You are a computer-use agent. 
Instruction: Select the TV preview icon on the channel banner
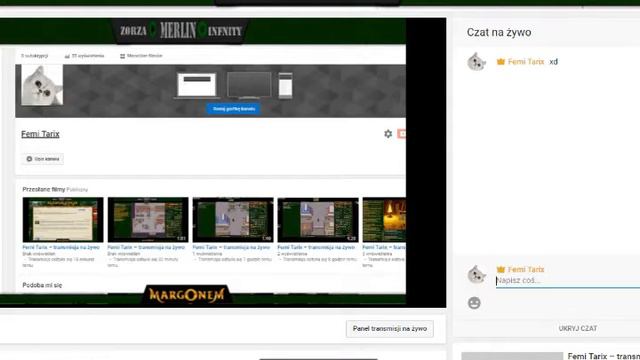tap(249, 85)
